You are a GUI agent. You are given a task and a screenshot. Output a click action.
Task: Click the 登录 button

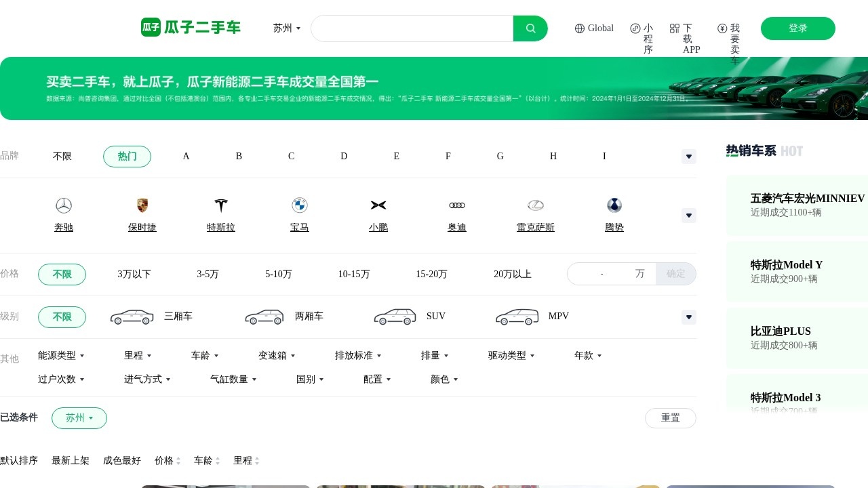(x=797, y=28)
